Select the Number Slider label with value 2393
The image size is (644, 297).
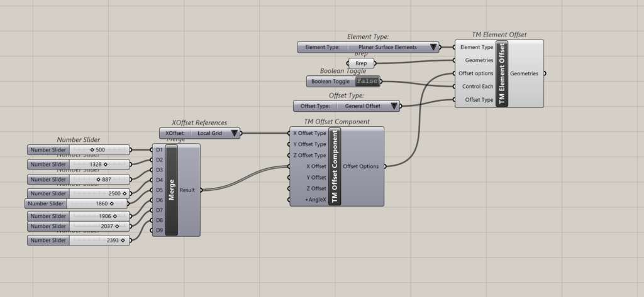pyautogui.click(x=48, y=240)
